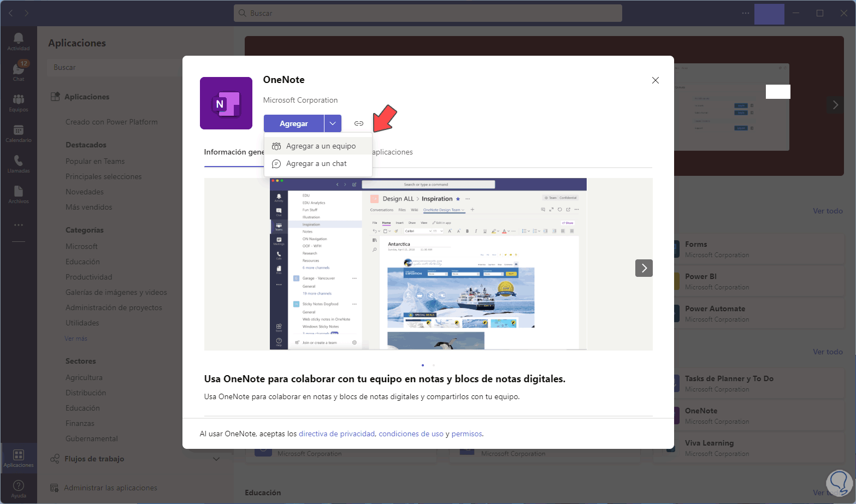Open Tasks de Planner y To Do card
Image resolution: width=856 pixels, height=504 pixels.
click(759, 384)
